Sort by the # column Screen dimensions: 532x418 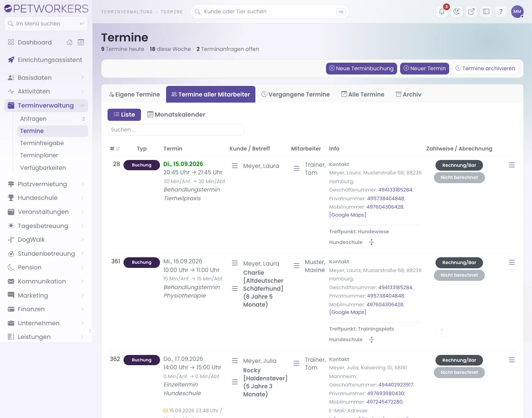point(115,149)
